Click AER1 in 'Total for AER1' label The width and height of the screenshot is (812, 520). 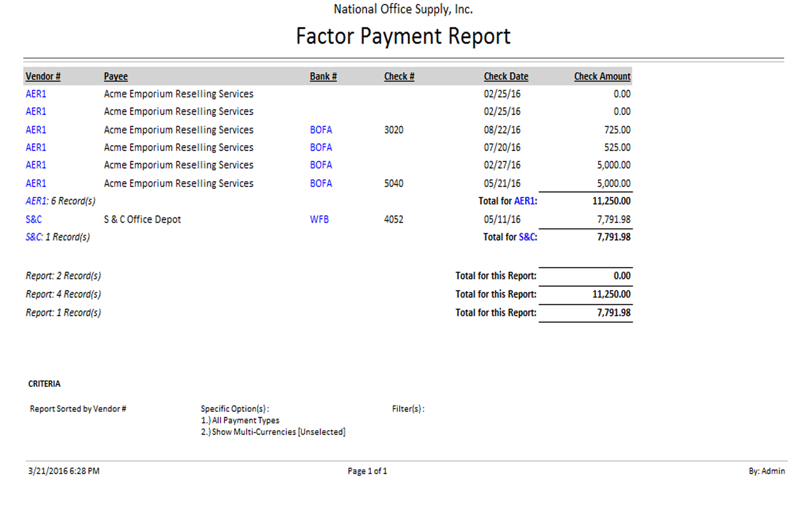click(x=524, y=201)
